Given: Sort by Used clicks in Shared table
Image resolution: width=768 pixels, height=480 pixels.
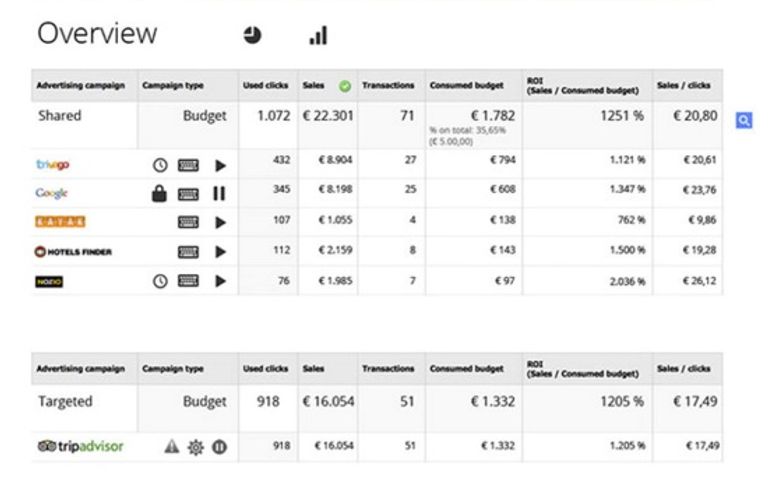Looking at the screenshot, I should (x=266, y=86).
